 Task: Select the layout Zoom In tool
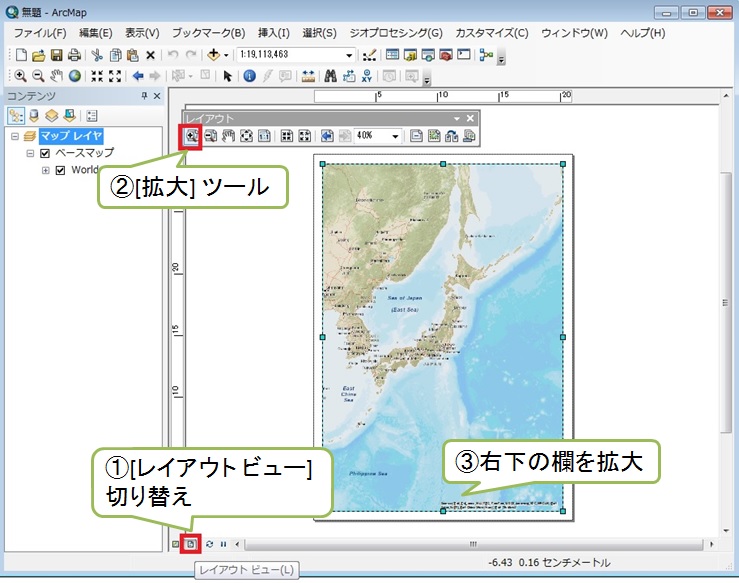192,137
